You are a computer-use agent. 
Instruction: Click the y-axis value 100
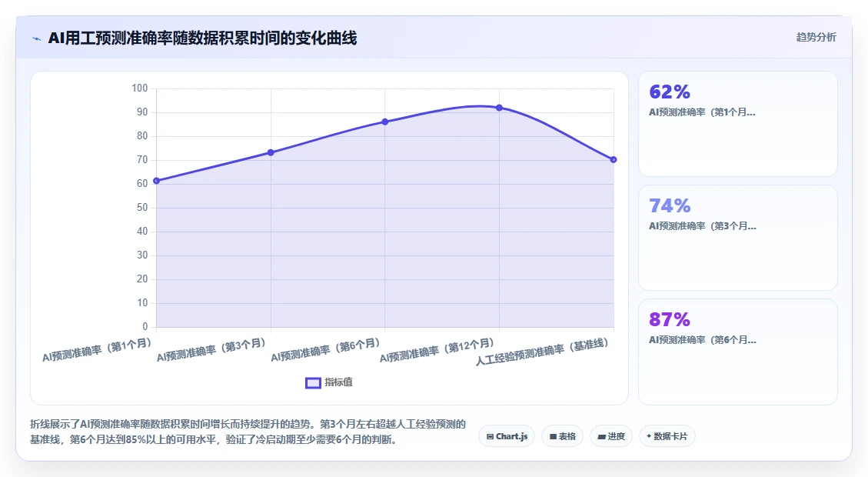tap(139, 88)
